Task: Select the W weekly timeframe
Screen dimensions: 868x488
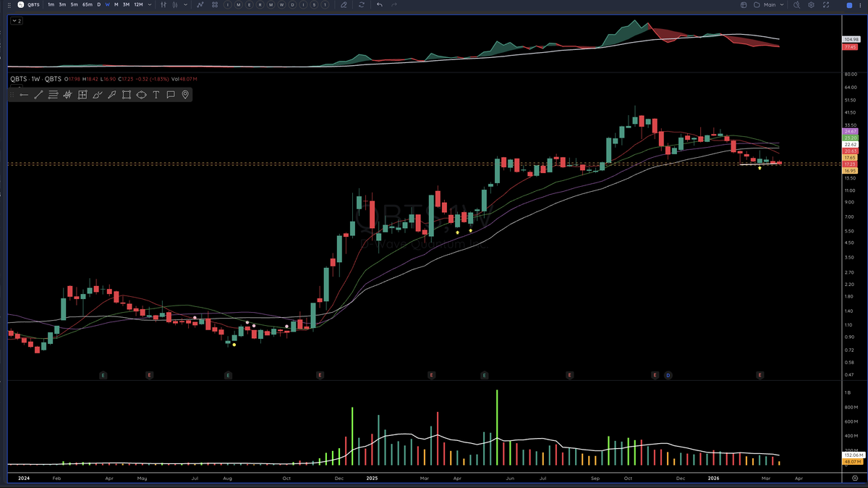Action: click(107, 5)
